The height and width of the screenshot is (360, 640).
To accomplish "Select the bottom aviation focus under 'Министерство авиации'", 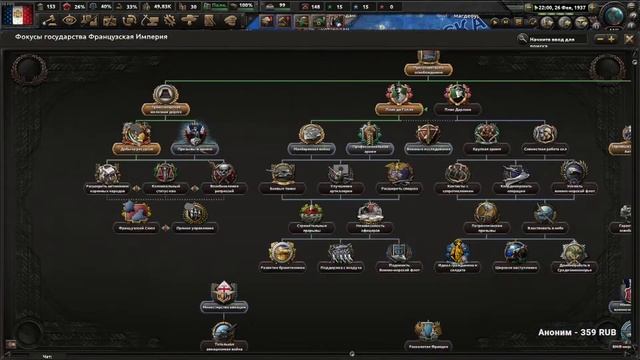I will click(224, 336).
